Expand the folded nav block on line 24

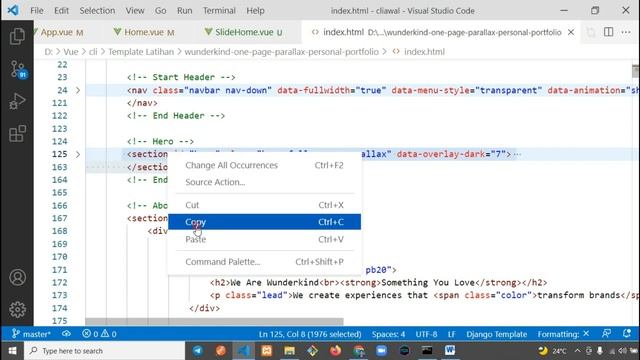pos(78,90)
